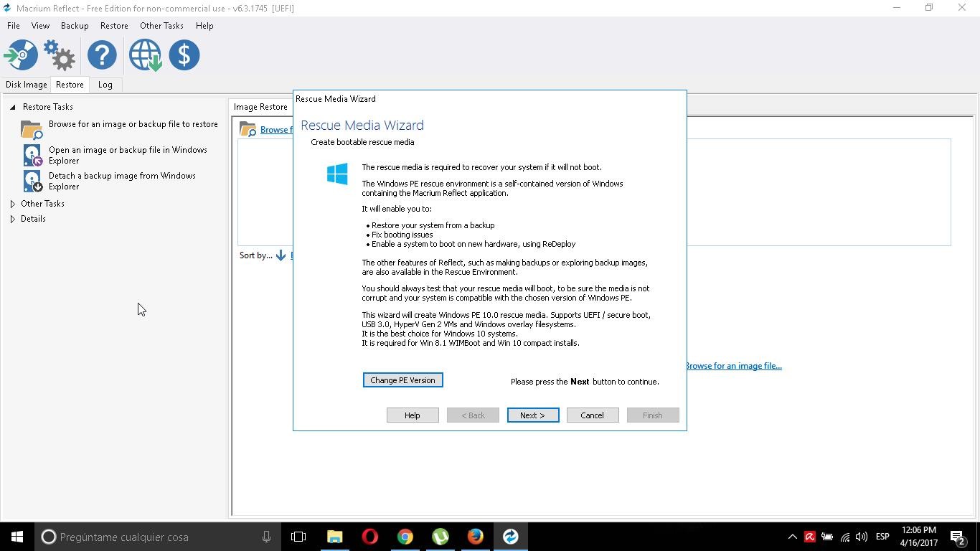Viewport: 980px width, 551px height.
Task: Click the red antivirus tray icon
Action: pyautogui.click(x=810, y=537)
